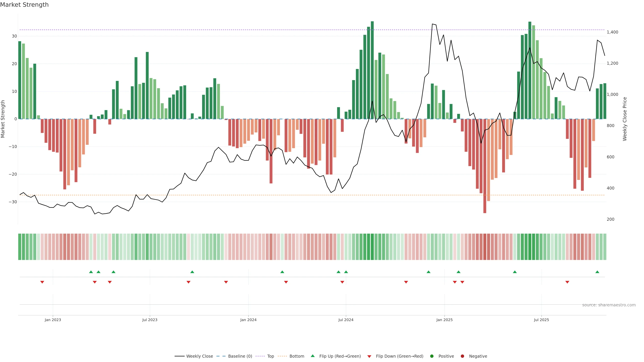Click the leftmost green flip-up triangle marker
Viewport: 644px width, 362px height.
[91, 272]
